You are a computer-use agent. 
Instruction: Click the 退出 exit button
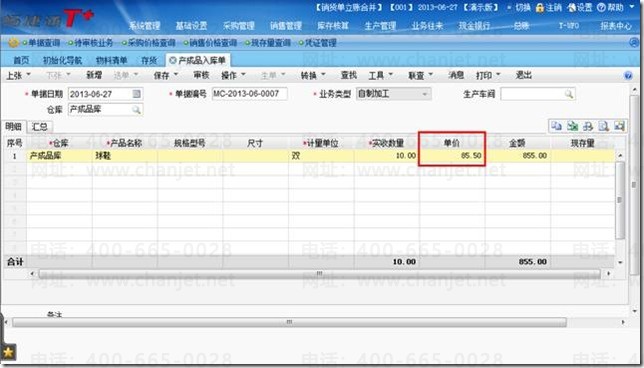[524, 75]
